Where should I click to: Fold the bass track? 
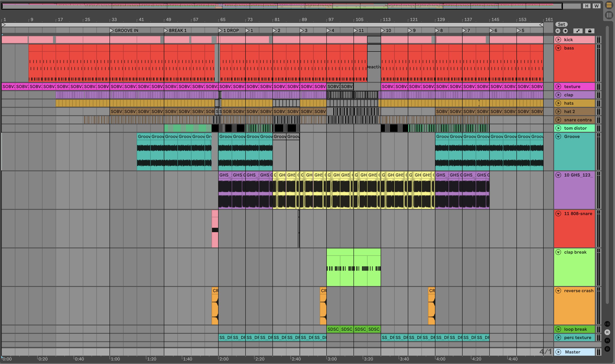[558, 48]
